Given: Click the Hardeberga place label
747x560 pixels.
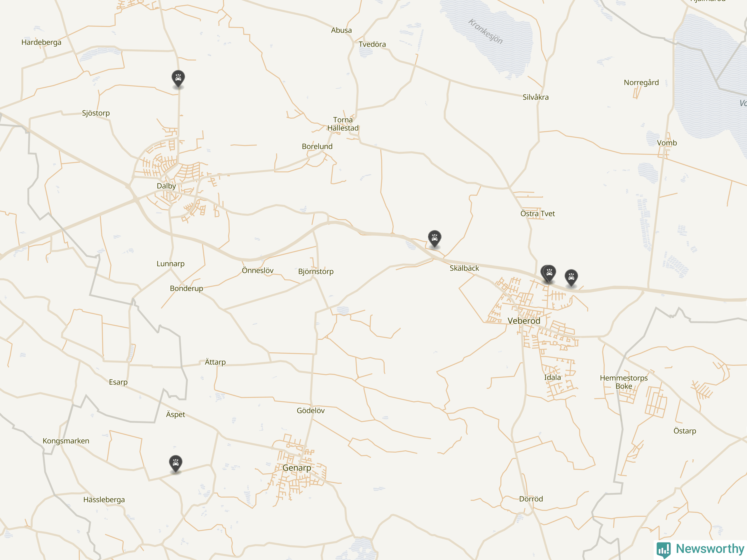Looking at the screenshot, I should [x=41, y=42].
